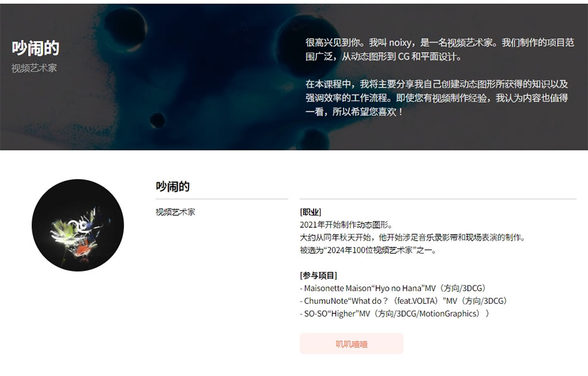The width and height of the screenshot is (588, 376).
Task: Click the pink 叽叽喳喳 button
Action: tap(352, 344)
